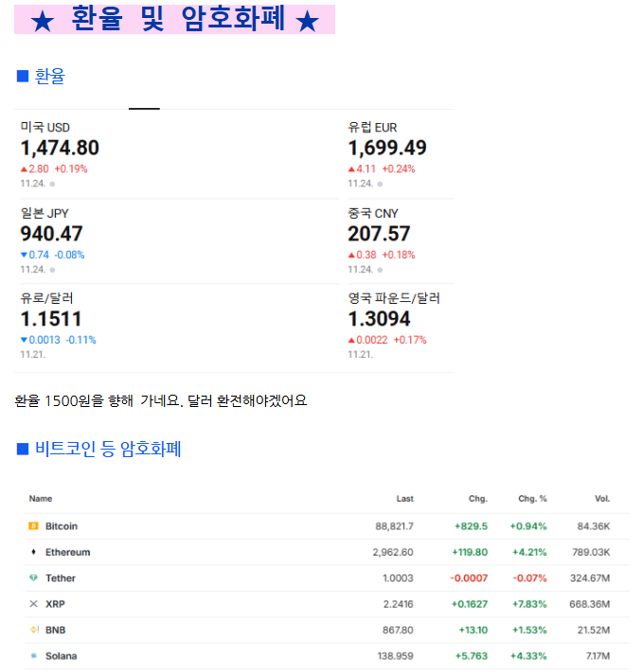The width and height of the screenshot is (643, 672).
Task: Open the 일본 JPY rate 940.47
Action: (x=51, y=234)
